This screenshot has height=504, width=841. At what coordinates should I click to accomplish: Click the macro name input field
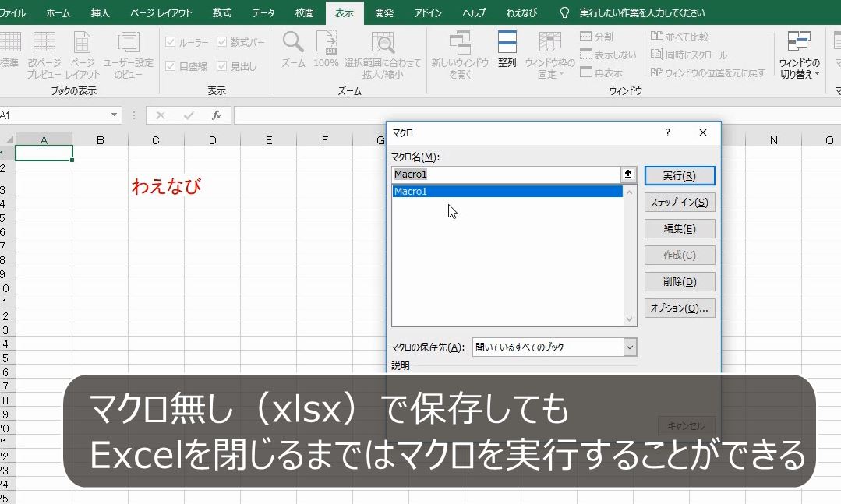point(507,174)
